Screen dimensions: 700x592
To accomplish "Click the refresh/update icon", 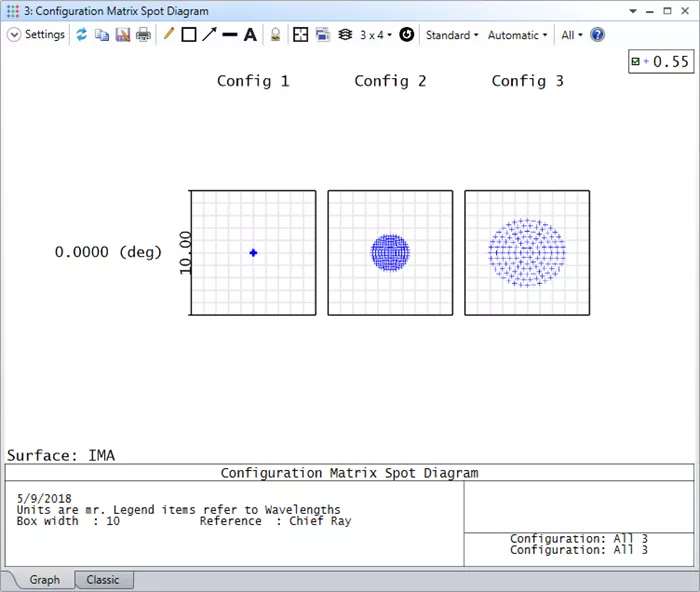I will pos(82,35).
